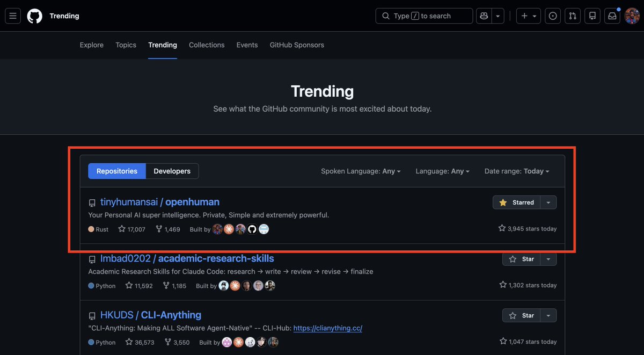Click the "3,945 stars today" text
Image resolution: width=644 pixels, height=355 pixels.
click(x=528, y=229)
